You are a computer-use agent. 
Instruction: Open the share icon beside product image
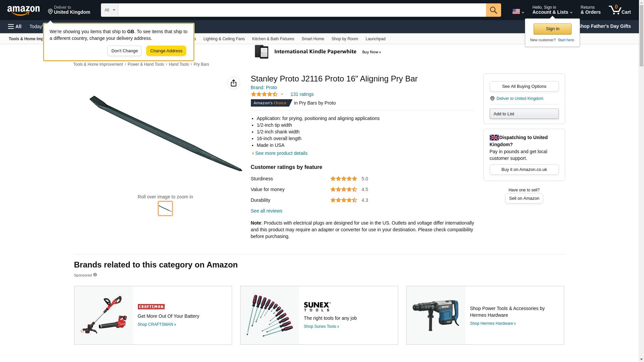[x=234, y=83]
